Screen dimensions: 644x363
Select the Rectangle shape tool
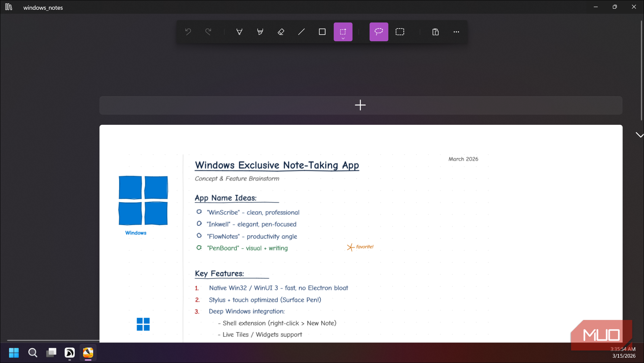point(322,32)
